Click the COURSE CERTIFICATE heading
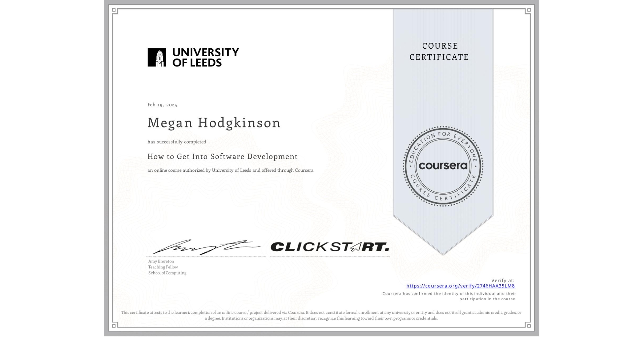This screenshot has height=337, width=644. coord(439,51)
